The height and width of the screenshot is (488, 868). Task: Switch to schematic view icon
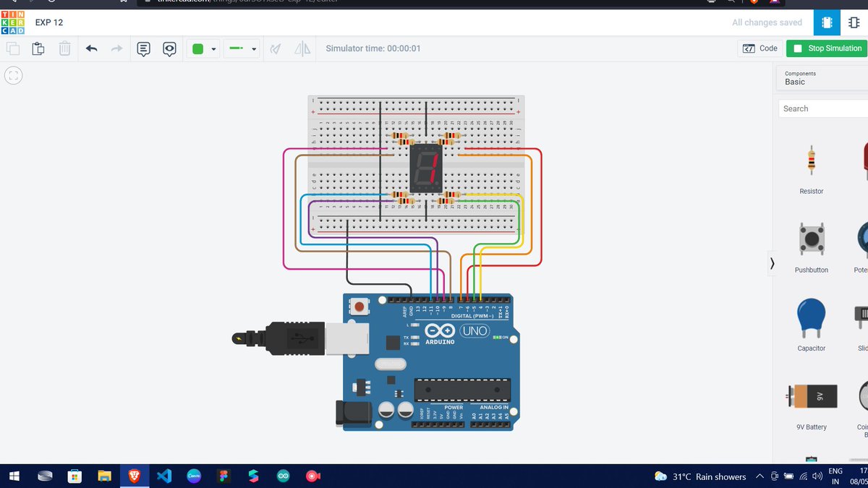point(854,22)
